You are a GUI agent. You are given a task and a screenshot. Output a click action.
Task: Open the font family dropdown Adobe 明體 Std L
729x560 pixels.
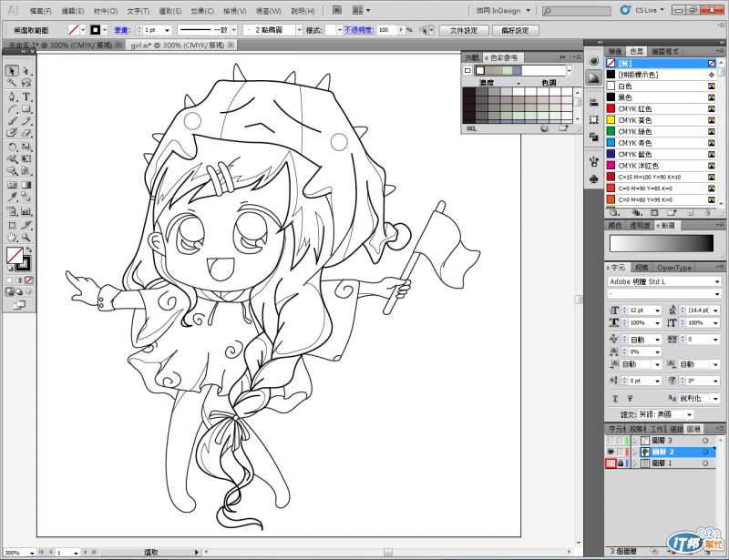click(717, 281)
